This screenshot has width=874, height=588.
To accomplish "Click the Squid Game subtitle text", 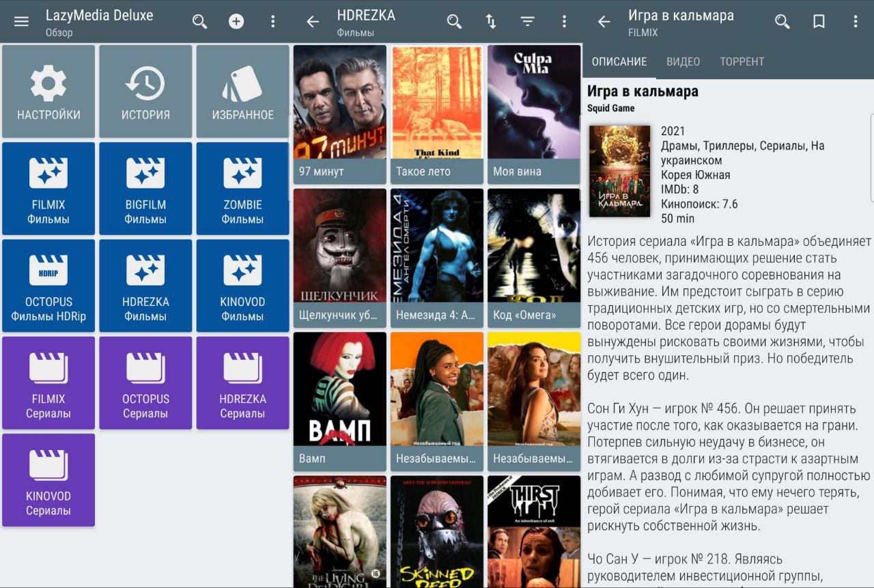I will click(610, 108).
